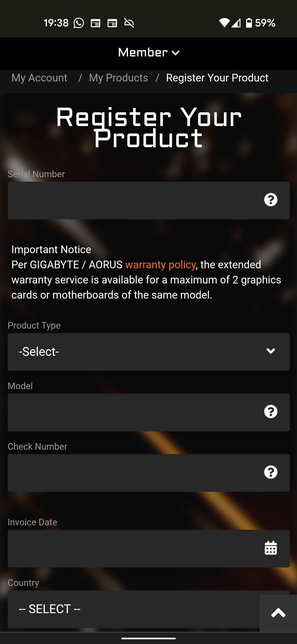Go to My Products breadcrumb
The image size is (297, 644).
(119, 78)
